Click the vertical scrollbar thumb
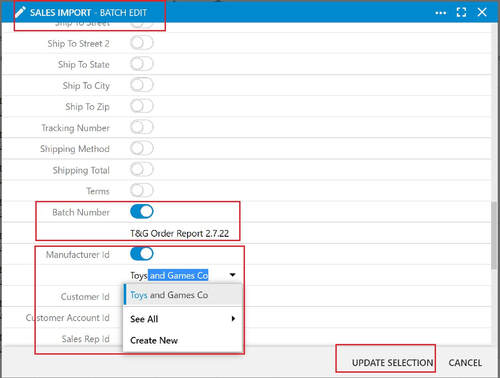This screenshot has width=500, height=378. coord(494,235)
